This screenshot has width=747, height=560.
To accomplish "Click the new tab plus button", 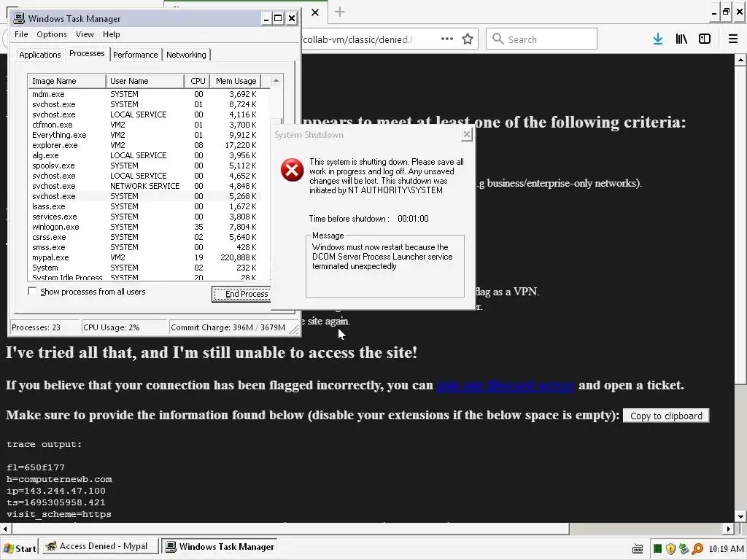I will [340, 12].
